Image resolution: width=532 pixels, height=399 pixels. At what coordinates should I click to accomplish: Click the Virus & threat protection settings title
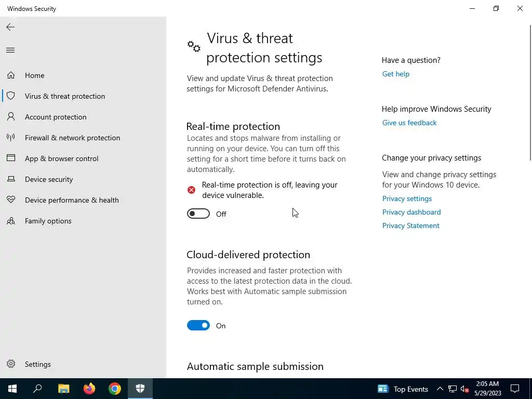coord(264,48)
